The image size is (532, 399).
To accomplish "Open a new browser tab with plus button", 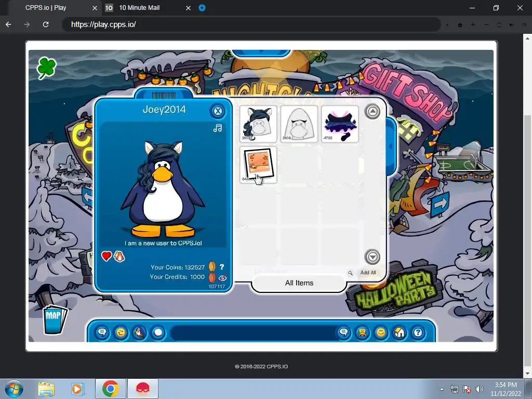I will pos(202,8).
